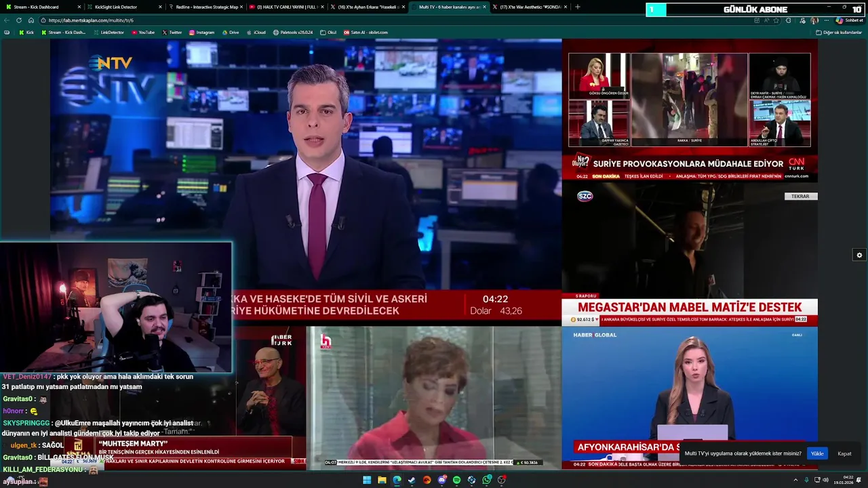Open the LinkDetector bookmark
Viewport: 868px width, 488px height.
coord(108,33)
